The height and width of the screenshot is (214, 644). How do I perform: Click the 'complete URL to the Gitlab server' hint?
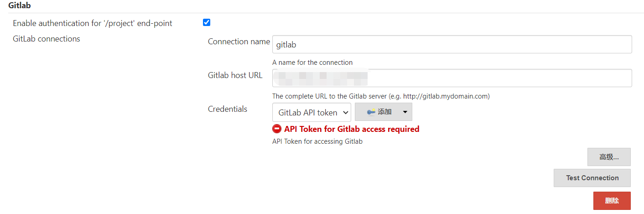381,96
